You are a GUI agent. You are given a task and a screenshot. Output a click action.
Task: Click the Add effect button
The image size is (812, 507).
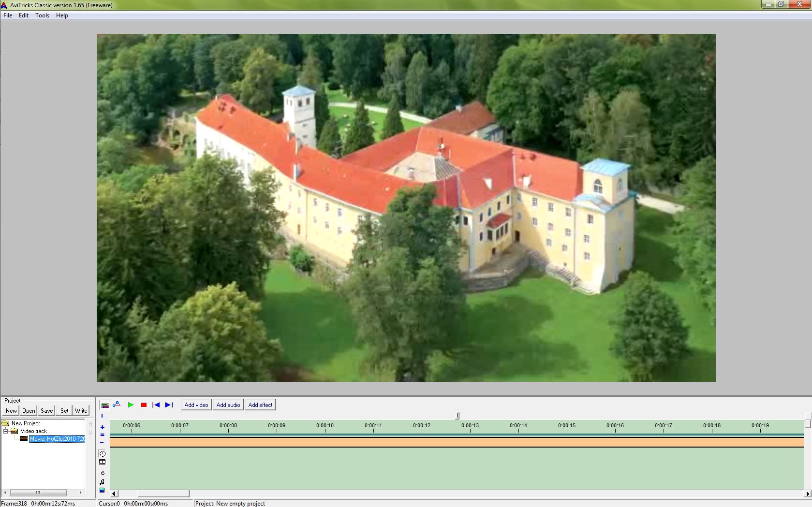[260, 405]
